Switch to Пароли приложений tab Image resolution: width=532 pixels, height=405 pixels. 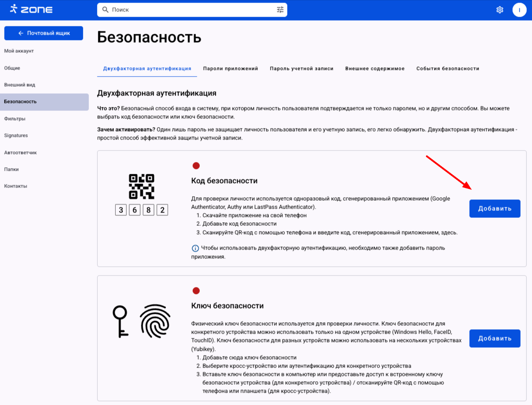pos(231,69)
